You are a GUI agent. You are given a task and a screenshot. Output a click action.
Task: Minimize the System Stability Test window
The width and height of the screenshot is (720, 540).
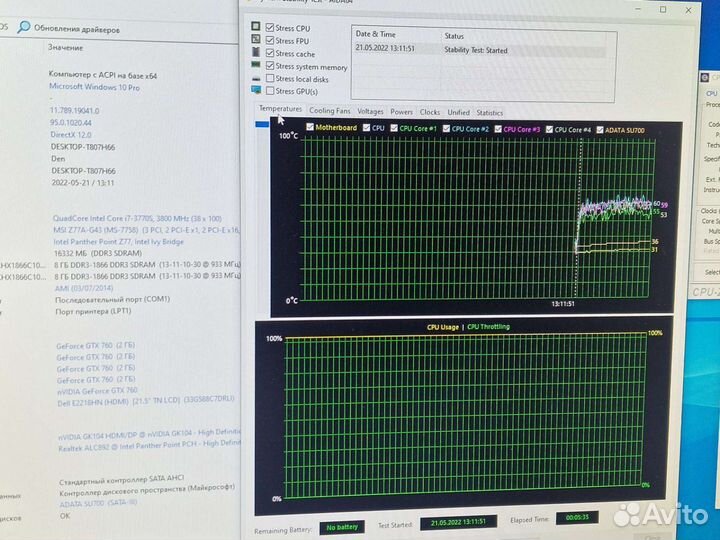tap(639, 9)
